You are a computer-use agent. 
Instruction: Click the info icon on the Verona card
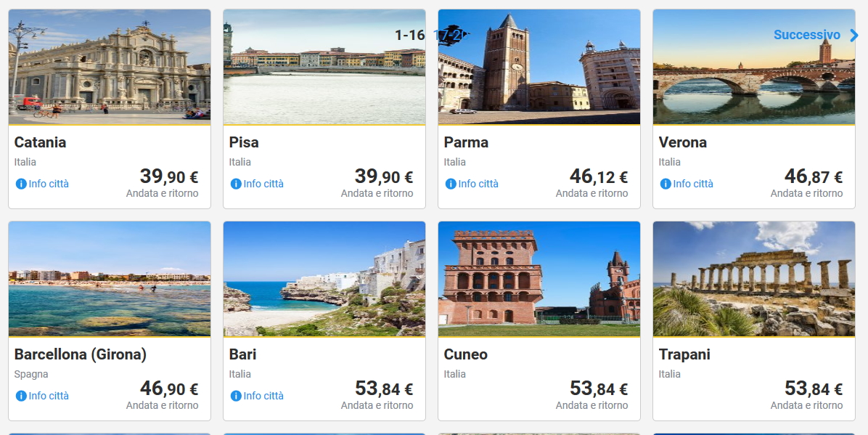pos(666,184)
